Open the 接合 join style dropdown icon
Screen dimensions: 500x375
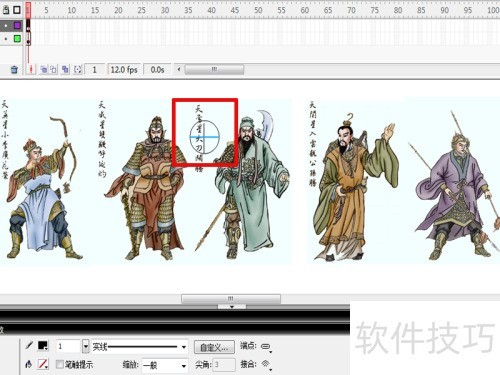pyautogui.click(x=266, y=364)
